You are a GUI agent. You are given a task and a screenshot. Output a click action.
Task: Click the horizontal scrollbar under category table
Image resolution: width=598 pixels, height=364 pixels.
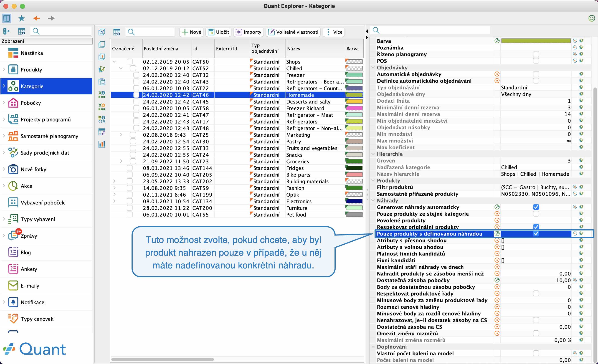[x=162, y=359]
